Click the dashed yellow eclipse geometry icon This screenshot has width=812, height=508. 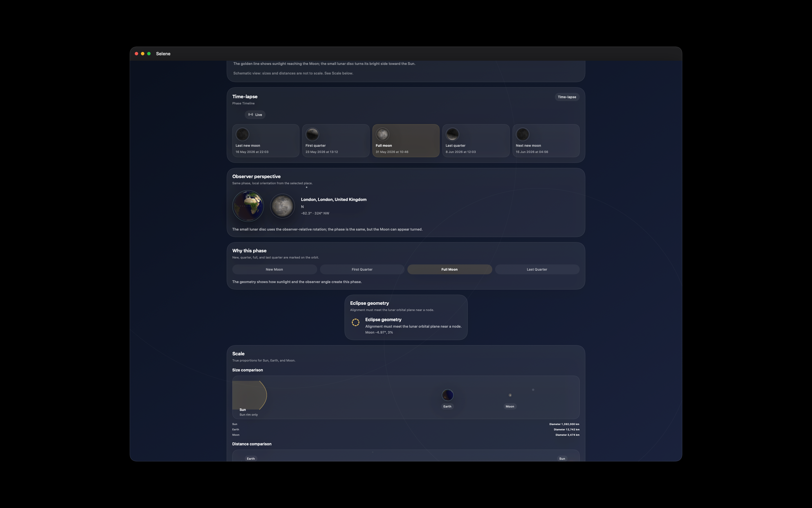click(356, 323)
